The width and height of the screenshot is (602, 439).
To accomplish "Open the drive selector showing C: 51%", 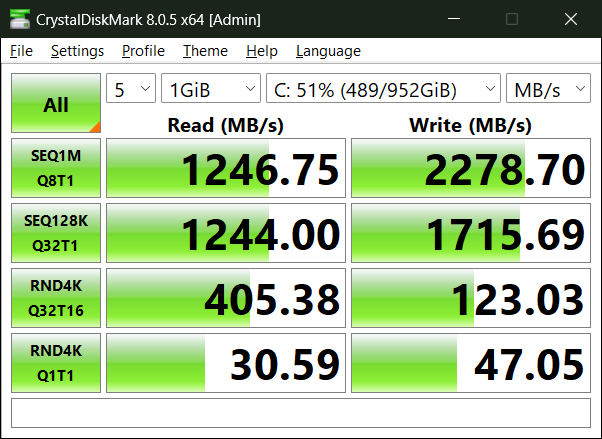I will [384, 89].
